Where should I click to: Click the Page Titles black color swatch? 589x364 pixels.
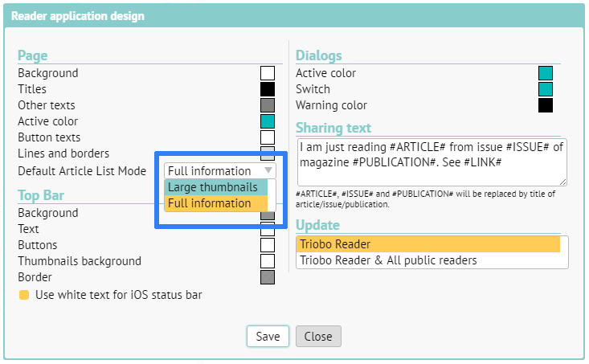point(268,89)
